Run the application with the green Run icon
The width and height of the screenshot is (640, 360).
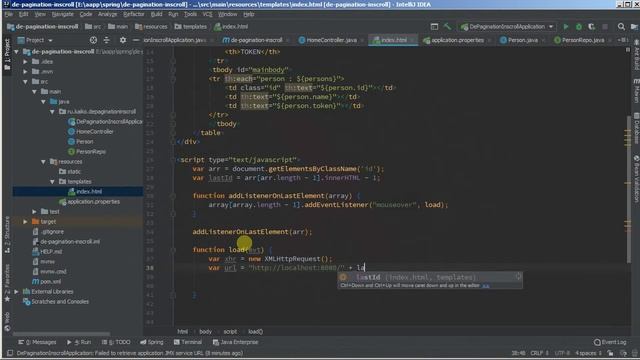(x=566, y=27)
